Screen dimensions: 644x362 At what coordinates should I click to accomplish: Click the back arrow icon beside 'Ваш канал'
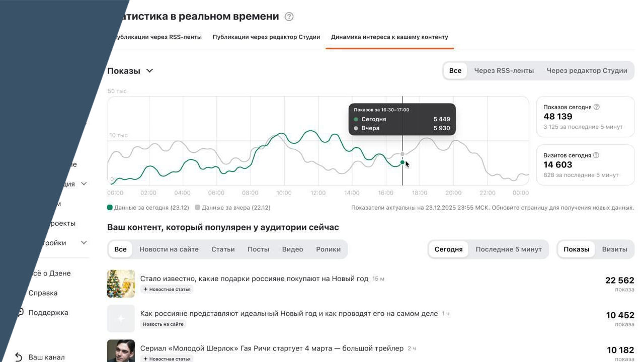[19, 357]
